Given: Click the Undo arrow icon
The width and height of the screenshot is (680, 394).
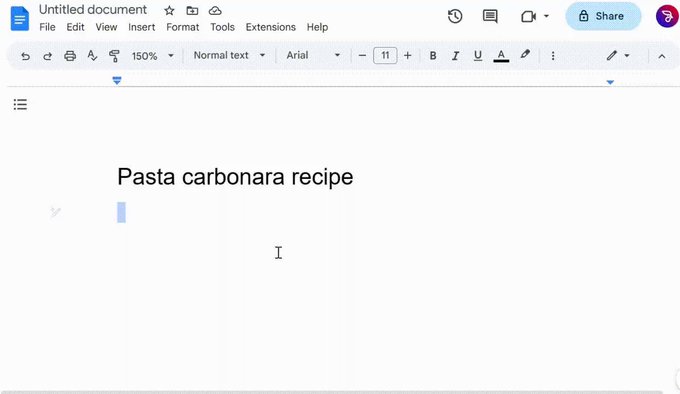Looking at the screenshot, I should coord(25,56).
